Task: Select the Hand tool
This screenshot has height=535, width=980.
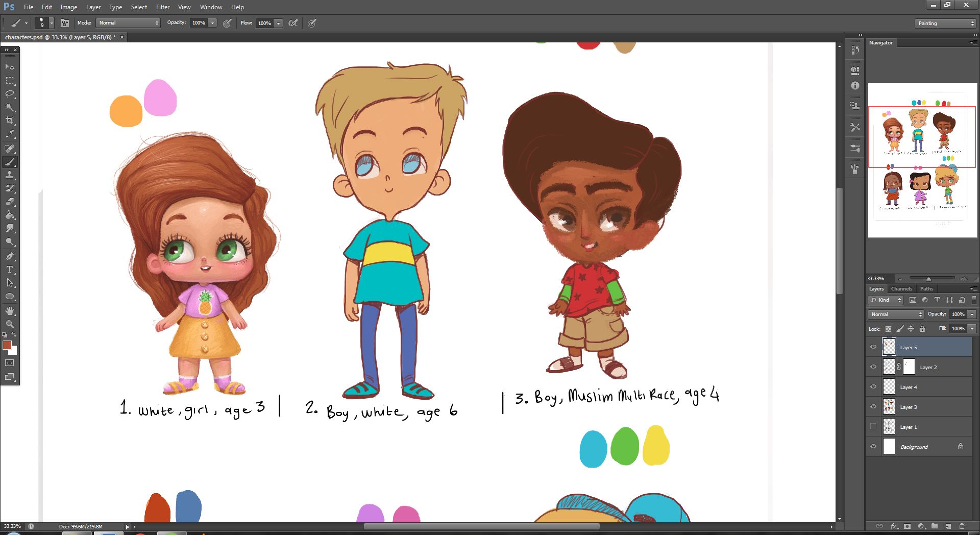Action: click(10, 311)
